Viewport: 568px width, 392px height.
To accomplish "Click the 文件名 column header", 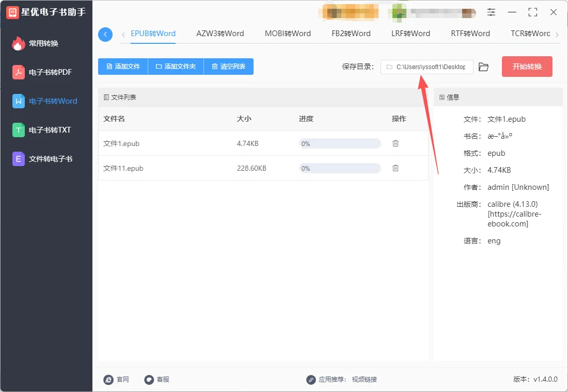I will [x=114, y=119].
